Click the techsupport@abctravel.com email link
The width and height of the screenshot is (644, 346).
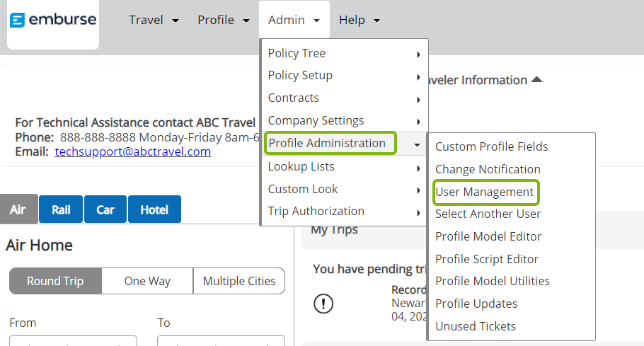pyautogui.click(x=133, y=151)
